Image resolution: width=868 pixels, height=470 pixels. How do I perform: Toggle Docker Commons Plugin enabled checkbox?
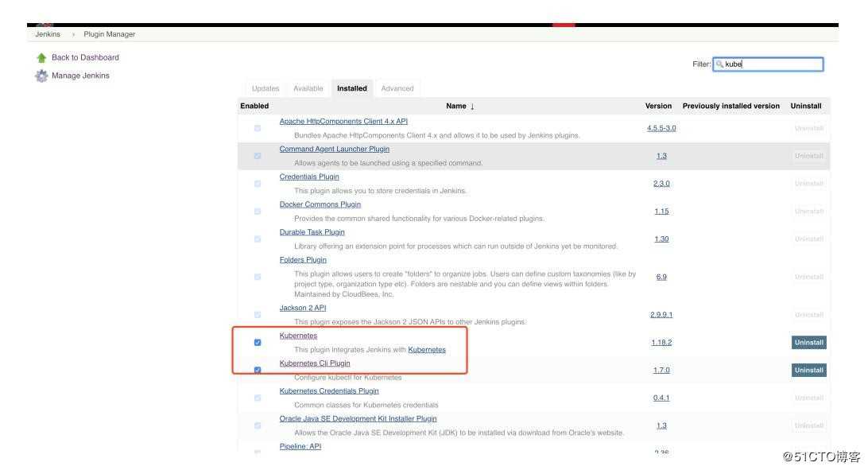click(x=258, y=212)
